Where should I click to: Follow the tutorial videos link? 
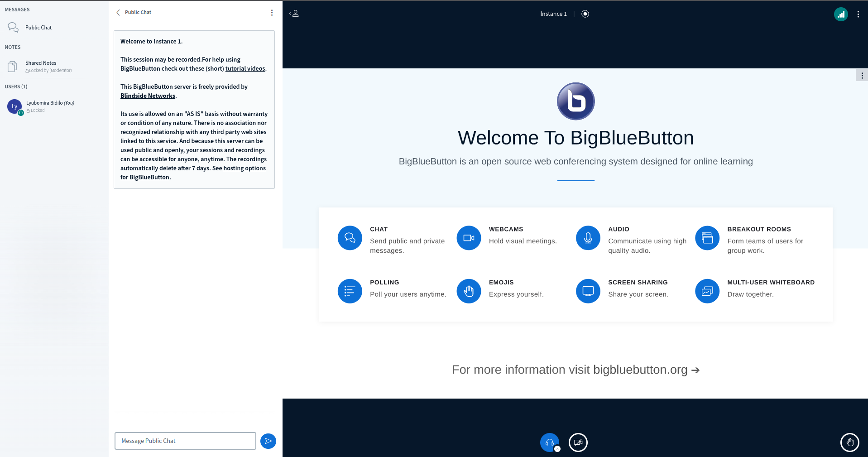[245, 69]
